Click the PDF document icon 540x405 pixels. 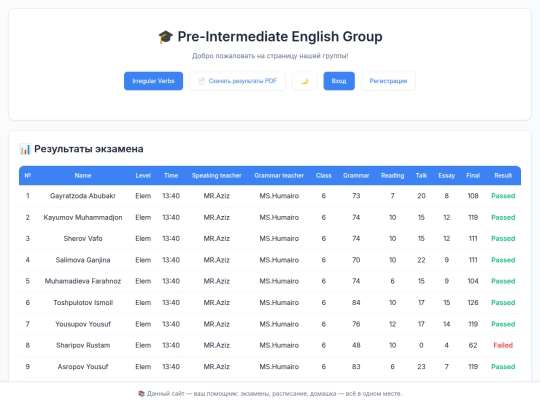(x=202, y=81)
